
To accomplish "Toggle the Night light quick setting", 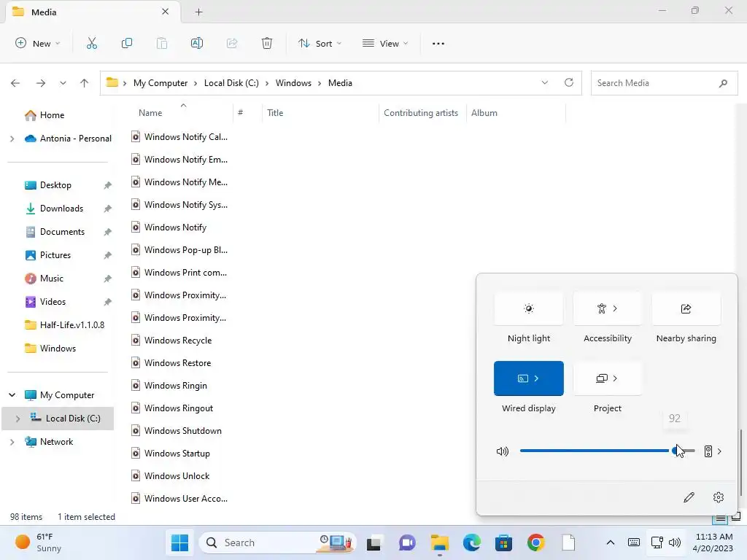I will tap(529, 309).
